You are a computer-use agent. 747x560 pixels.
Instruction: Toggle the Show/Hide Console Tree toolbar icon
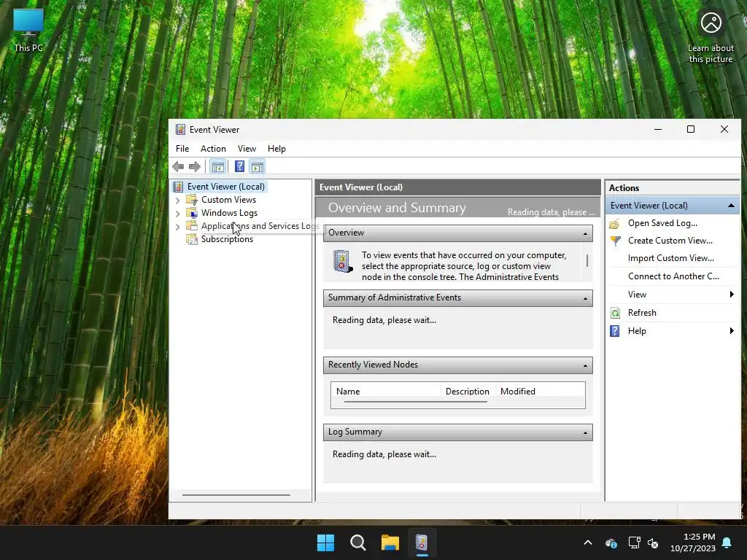(x=217, y=167)
